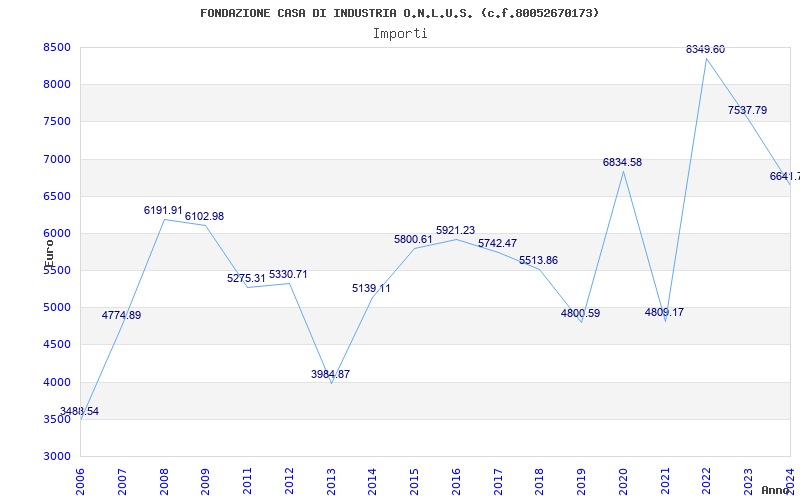Click data label 5513.86

(x=539, y=260)
